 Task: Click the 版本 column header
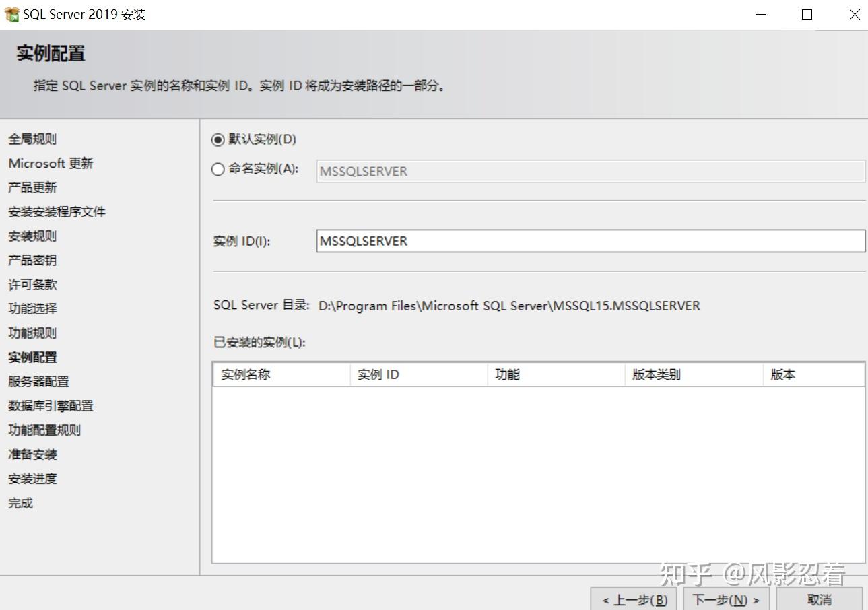click(814, 374)
